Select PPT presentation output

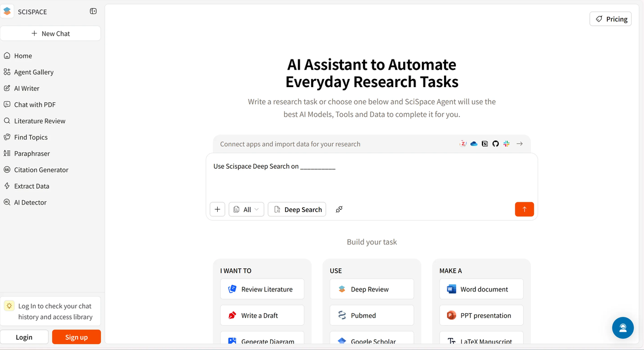pos(481,315)
